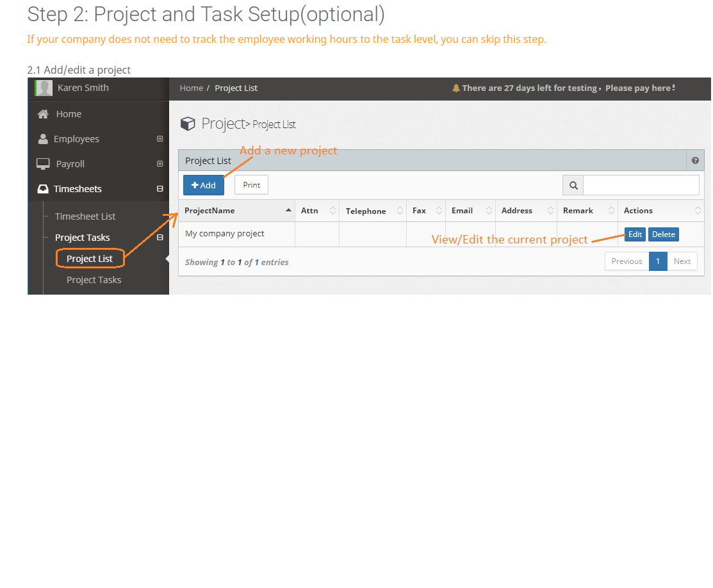Delete My company project
Viewport: 713px width, 588px height.
[664, 234]
